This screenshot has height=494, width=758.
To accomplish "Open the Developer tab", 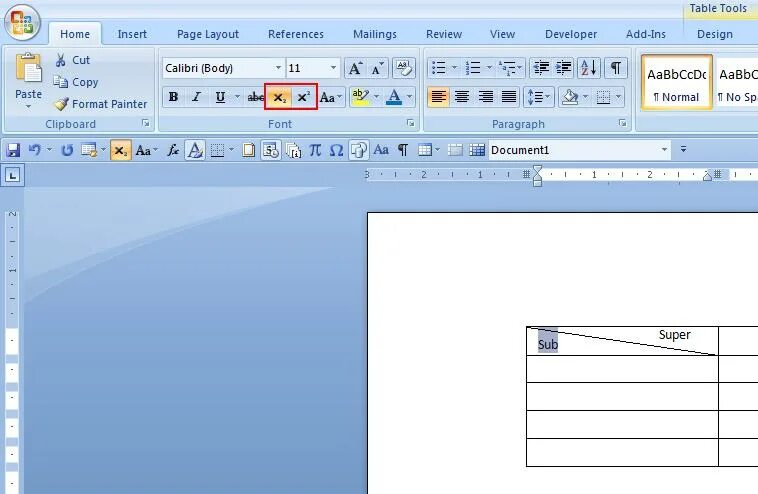I will point(571,34).
